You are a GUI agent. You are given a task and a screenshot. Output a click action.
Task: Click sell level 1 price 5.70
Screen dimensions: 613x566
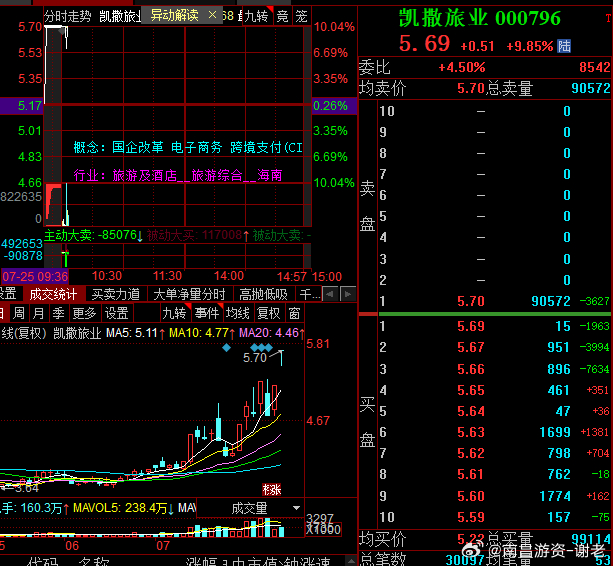[471, 301]
